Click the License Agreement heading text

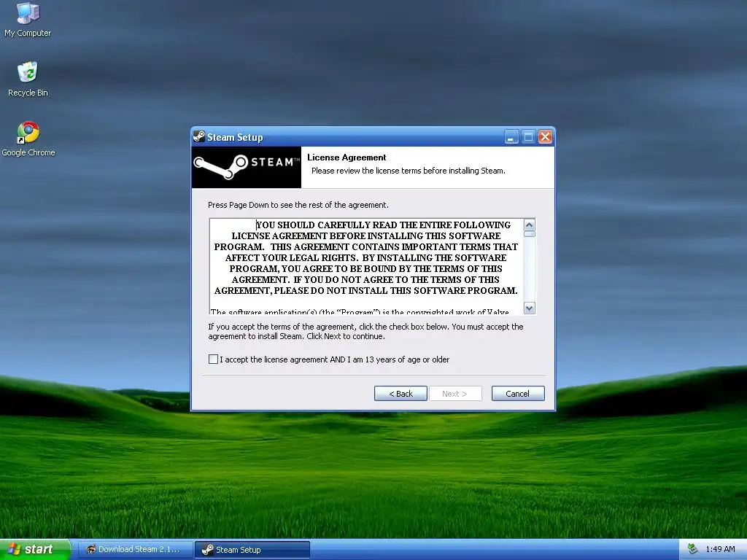point(347,157)
